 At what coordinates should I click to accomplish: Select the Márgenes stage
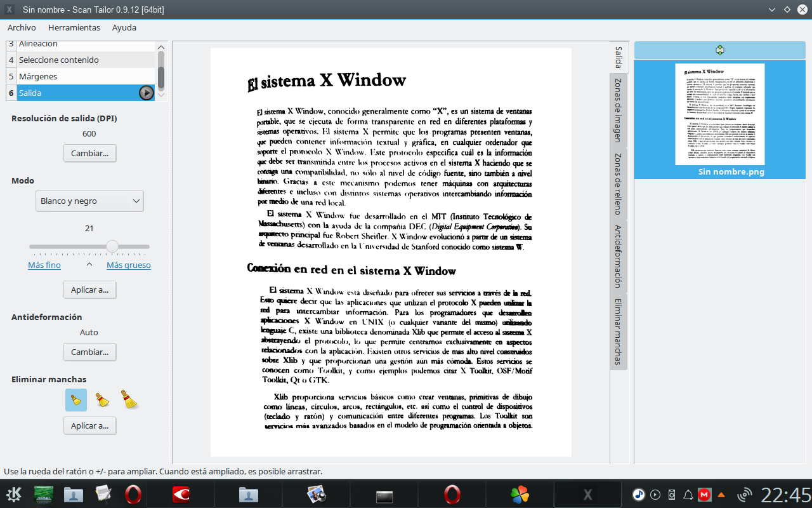click(81, 76)
